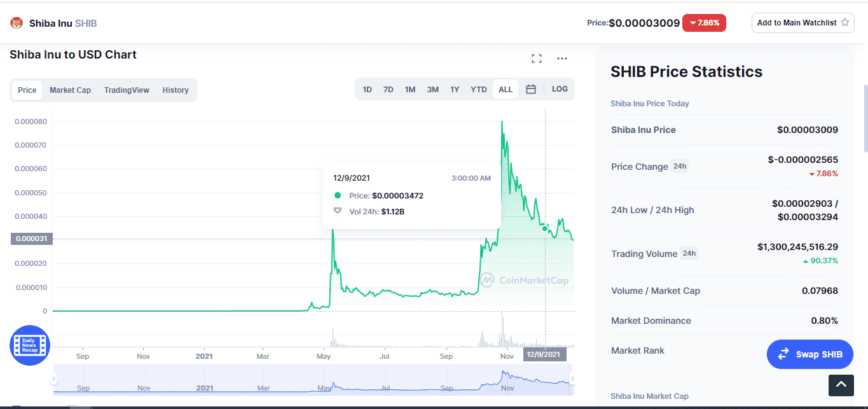Click the tooltip's Price $0.00003472 line
This screenshot has height=409, width=868.
(378, 196)
